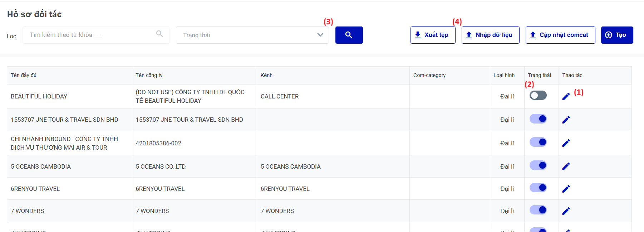Enable status toggle for BEAUTIFUL HOLIDAY

(538, 95)
